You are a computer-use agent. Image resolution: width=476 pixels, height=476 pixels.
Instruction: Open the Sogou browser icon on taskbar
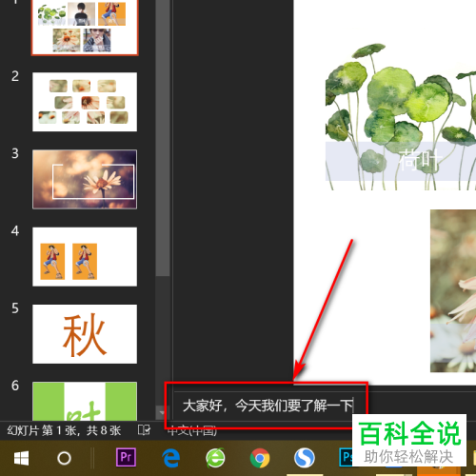tap(305, 458)
